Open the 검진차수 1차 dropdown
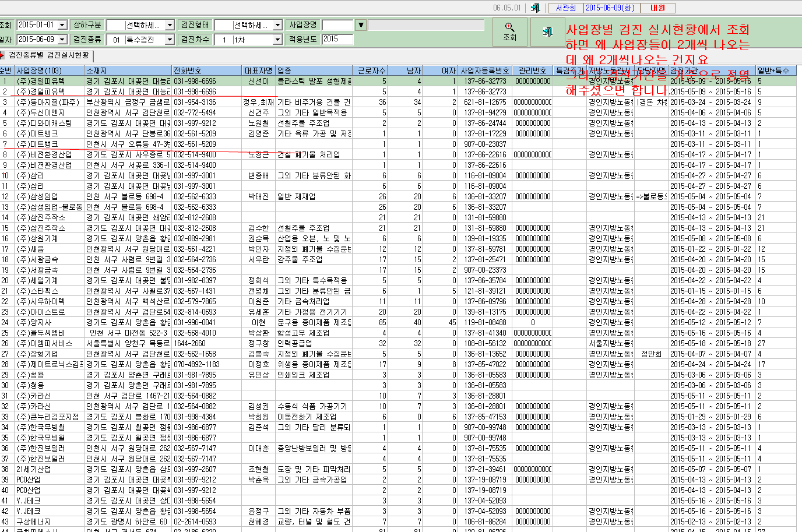 click(x=277, y=40)
